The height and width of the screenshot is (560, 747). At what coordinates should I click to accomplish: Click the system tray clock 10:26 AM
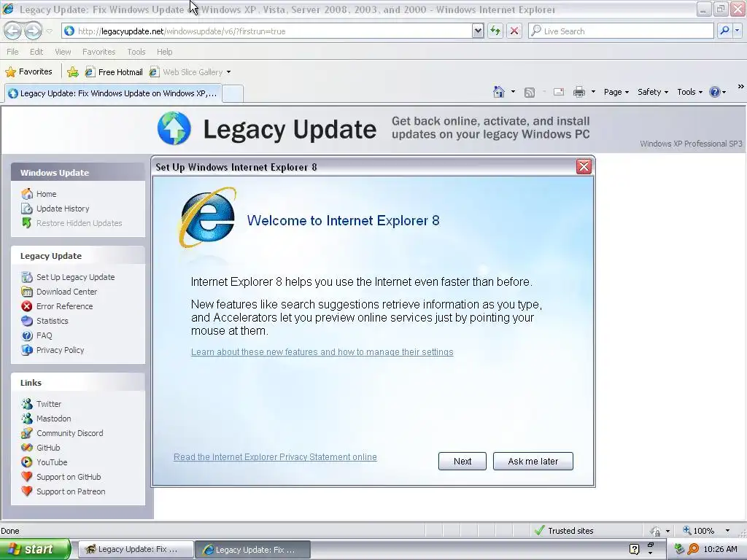720,549
